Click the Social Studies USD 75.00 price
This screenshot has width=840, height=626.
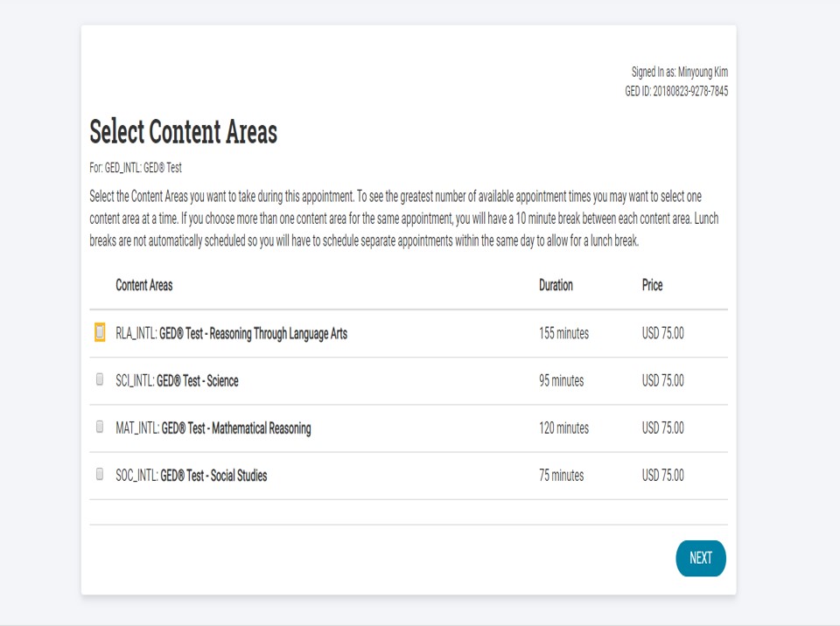[662, 476]
